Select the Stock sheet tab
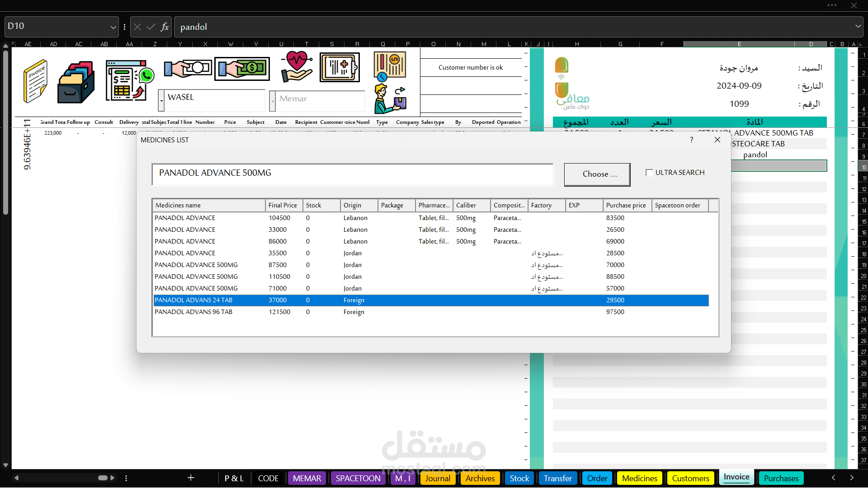Image resolution: width=868 pixels, height=488 pixels. click(x=519, y=479)
